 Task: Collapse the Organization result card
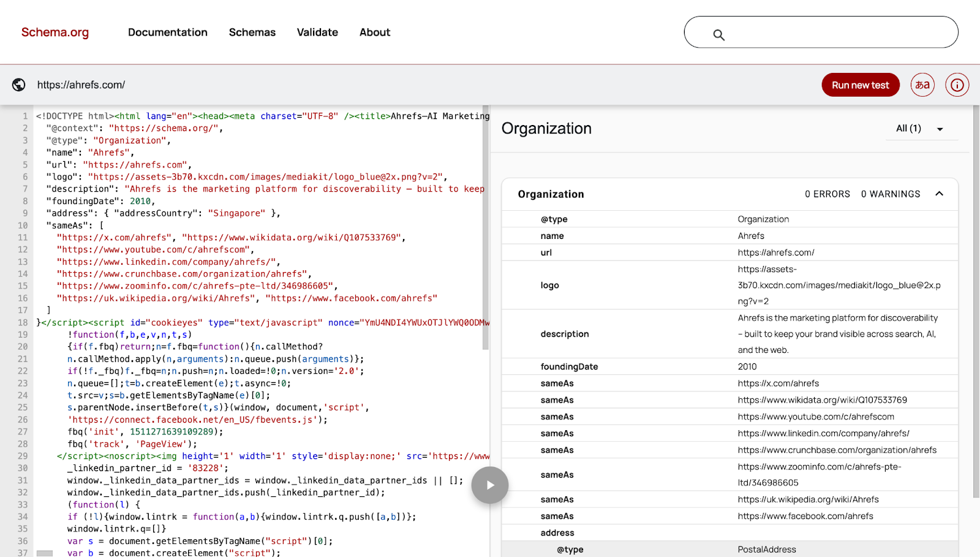940,194
